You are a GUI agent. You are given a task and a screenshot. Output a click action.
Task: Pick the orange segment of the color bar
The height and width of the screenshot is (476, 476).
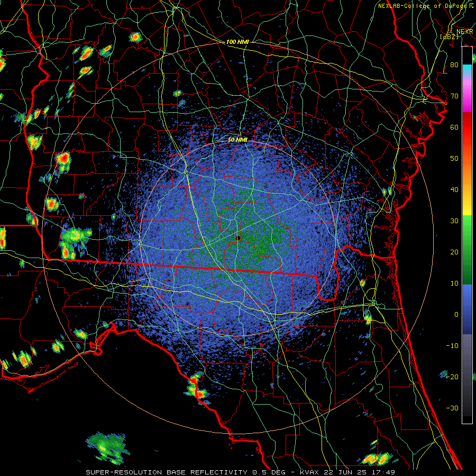click(467, 167)
